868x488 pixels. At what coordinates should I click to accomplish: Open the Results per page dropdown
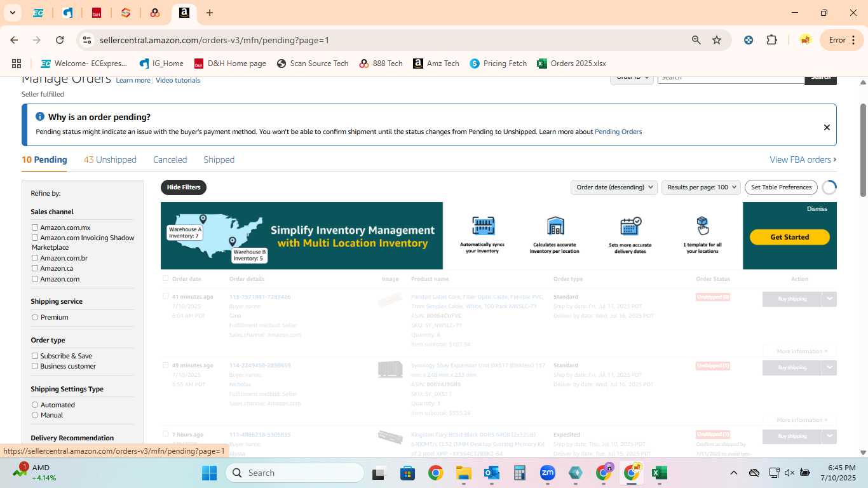coord(701,187)
